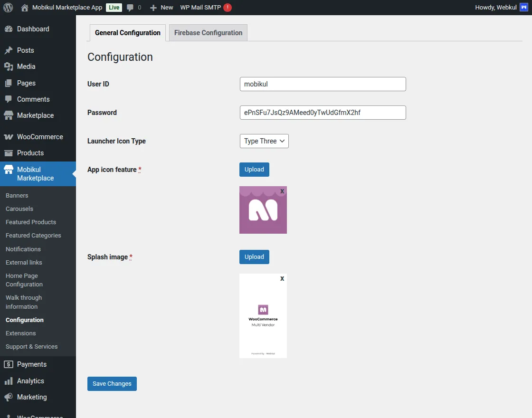Open the Banners menu item
The image size is (532, 418).
(17, 195)
